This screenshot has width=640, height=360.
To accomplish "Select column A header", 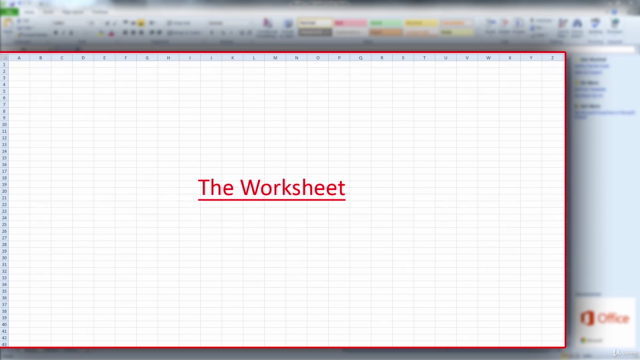I will (19, 58).
